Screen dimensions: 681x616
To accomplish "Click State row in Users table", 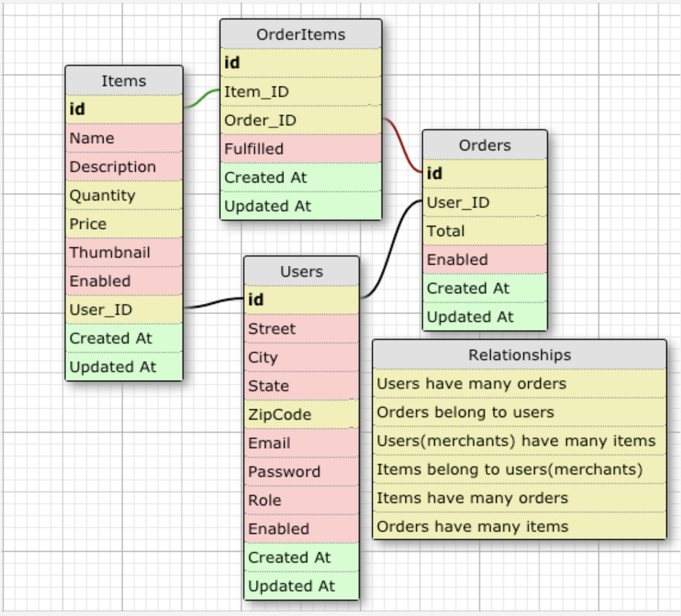I will point(302,386).
